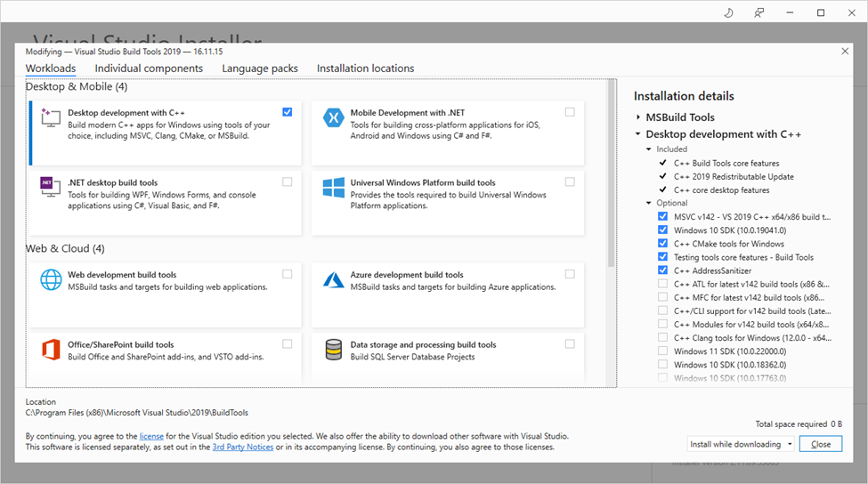The height and width of the screenshot is (484, 868).
Task: Check Web development build tools workload
Action: 288,274
